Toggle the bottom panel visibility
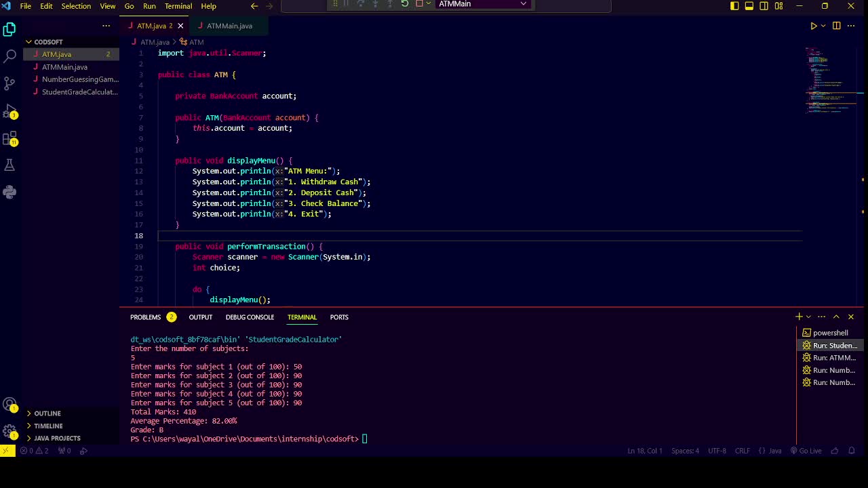Screen dimensions: 868x488 [x=749, y=6]
